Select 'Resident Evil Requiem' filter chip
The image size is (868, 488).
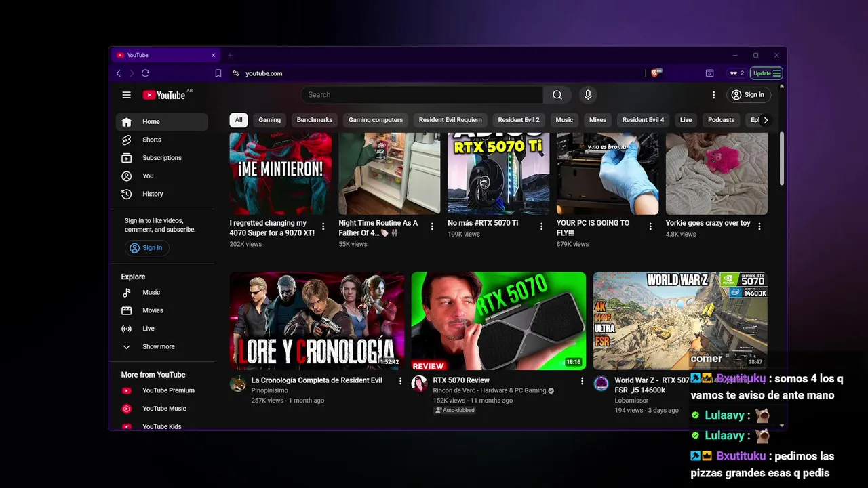[450, 120]
